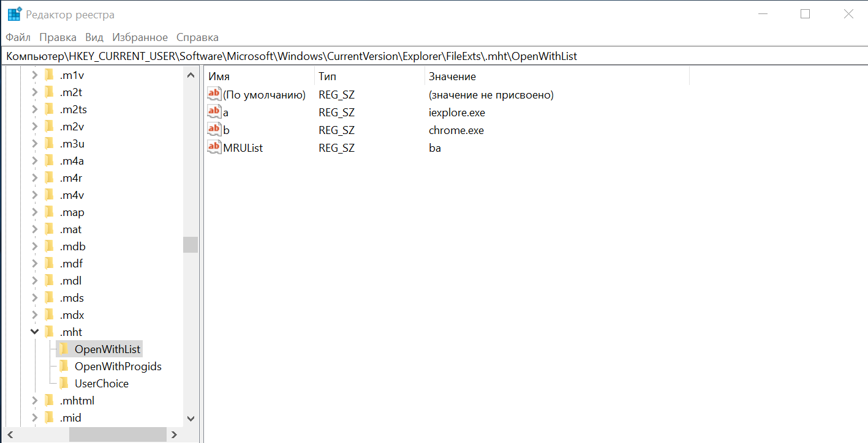Click the .mdl folder icon
Viewport: 868px width, 443px height.
[50, 281]
